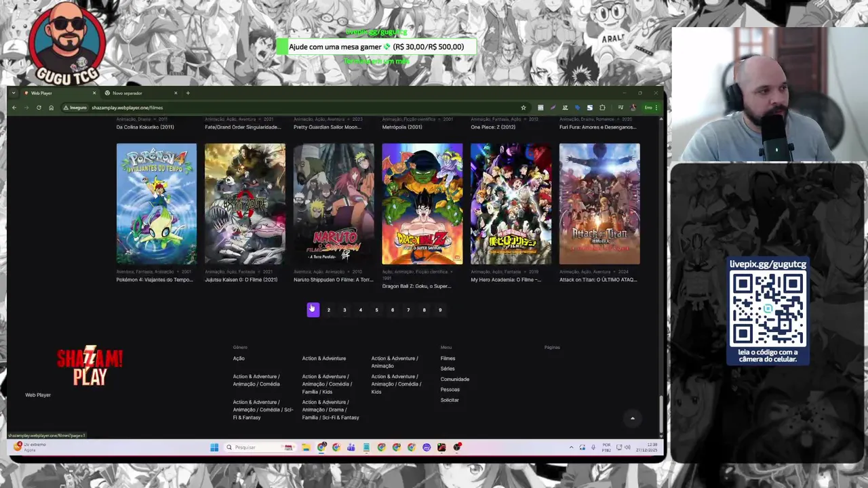Click the taskbar volume speaker icon
The image size is (868, 488).
627,447
